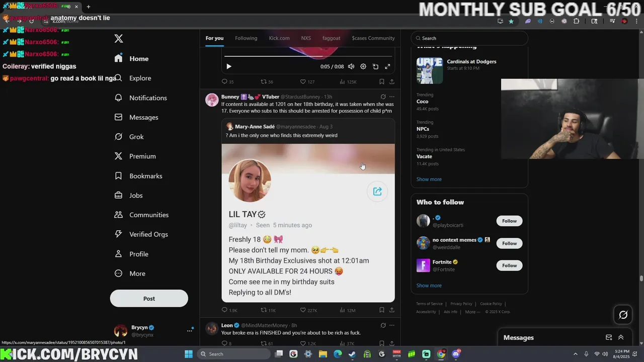Open Discord from the taskbar
Screen dimensions: 644x362
(x=456, y=354)
